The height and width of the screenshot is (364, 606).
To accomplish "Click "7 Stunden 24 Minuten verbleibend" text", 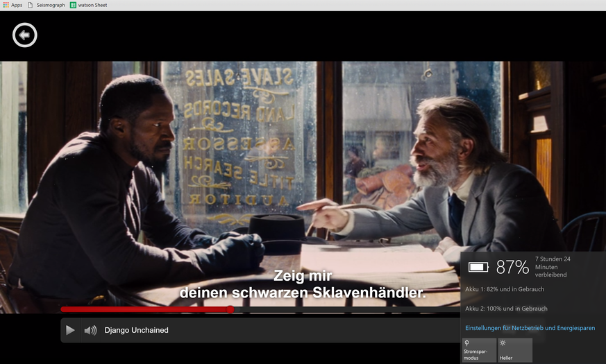I will tap(553, 267).
